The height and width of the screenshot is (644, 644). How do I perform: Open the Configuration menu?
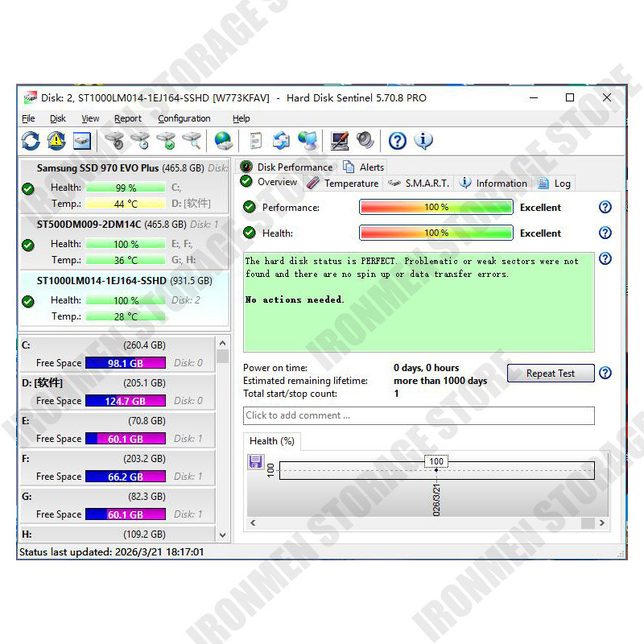click(x=184, y=118)
